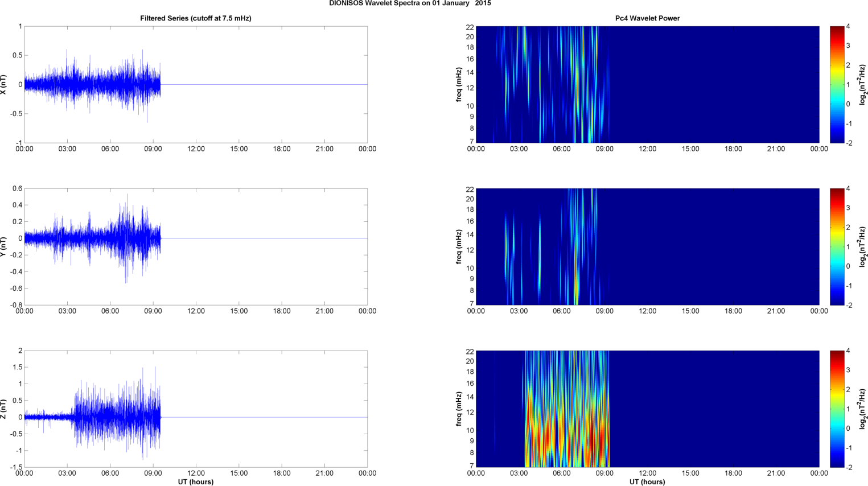The width and height of the screenshot is (868, 486).
Task: Select the 'X (nT)' axis label
Action: pyautogui.click(x=3, y=85)
